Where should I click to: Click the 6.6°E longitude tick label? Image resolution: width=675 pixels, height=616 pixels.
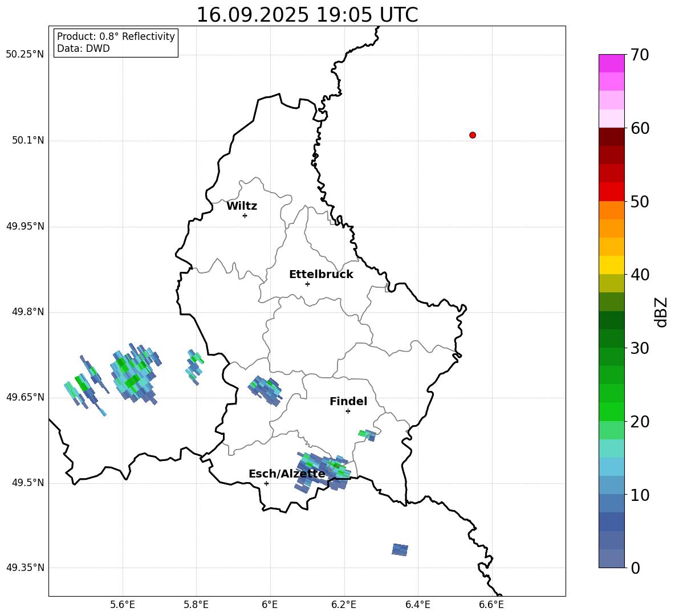click(x=491, y=605)
